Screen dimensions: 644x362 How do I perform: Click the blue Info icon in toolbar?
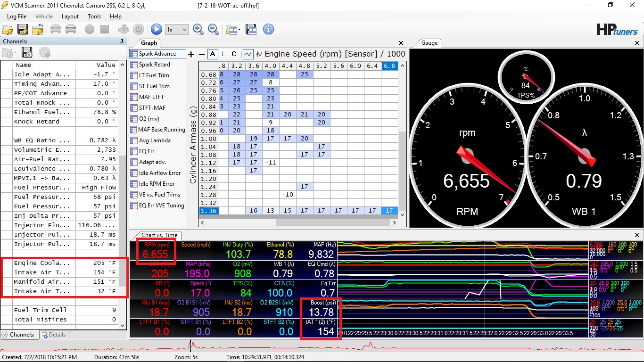click(268, 29)
